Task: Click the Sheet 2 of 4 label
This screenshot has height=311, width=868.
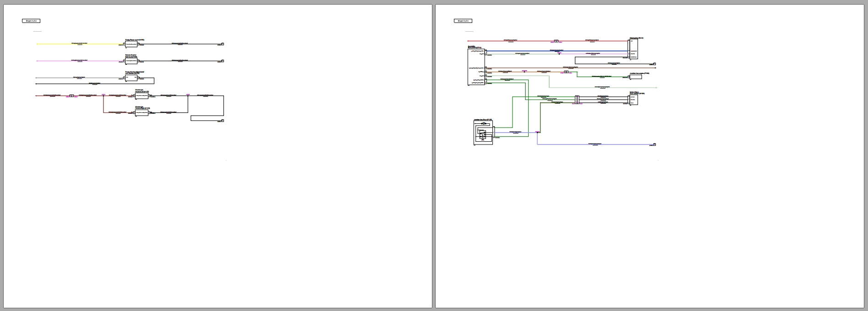Action: 31,21
